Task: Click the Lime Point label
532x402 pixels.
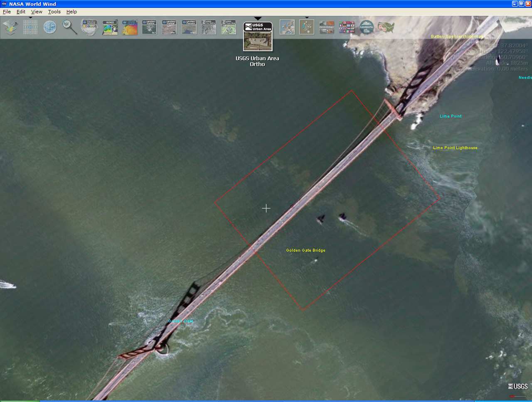Action: click(451, 116)
